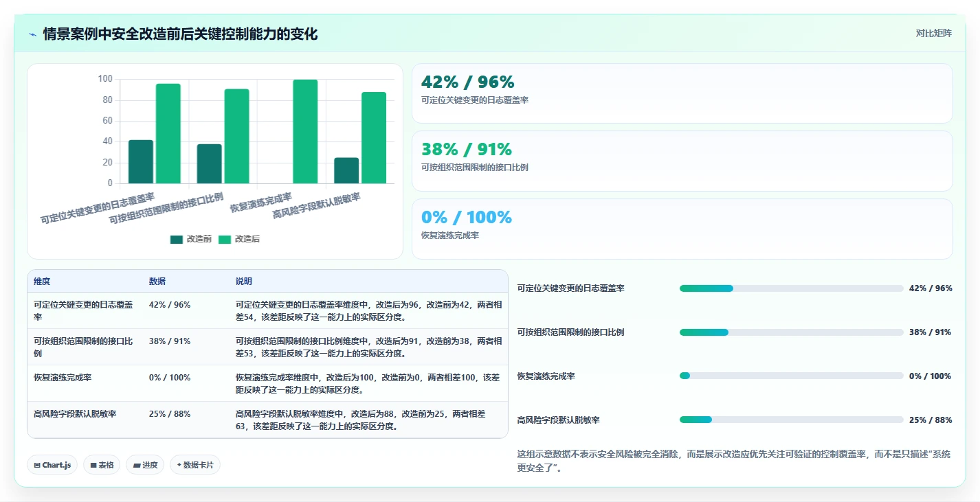980x502 pixels.
Task: Click the progress bar for 可定位关键变更的日志覆盖率
Action: click(792, 288)
